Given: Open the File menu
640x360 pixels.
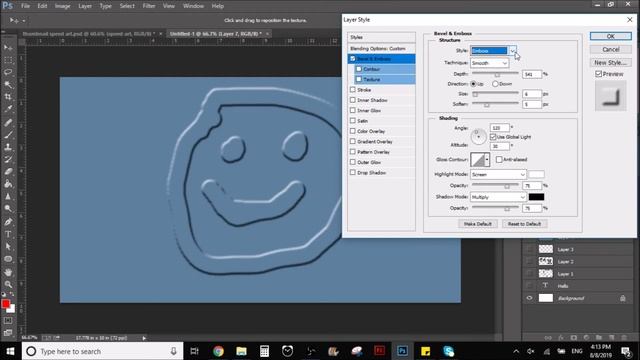Looking at the screenshot, I should pos(25,6).
